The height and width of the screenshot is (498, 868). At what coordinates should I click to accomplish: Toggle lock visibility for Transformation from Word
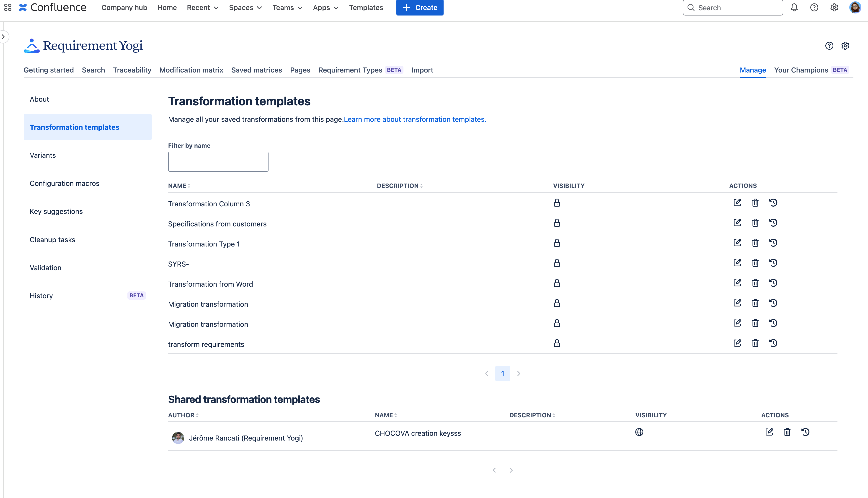557,283
